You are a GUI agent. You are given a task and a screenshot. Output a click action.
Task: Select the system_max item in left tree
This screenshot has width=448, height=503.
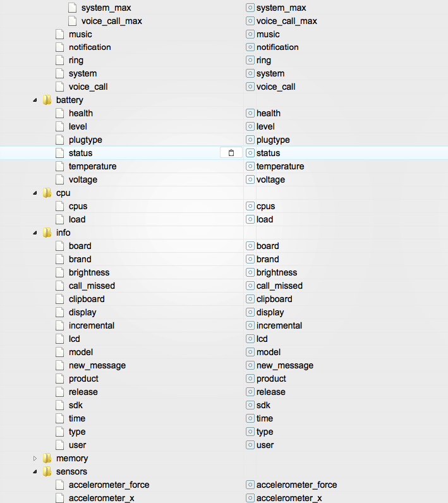[x=106, y=8]
